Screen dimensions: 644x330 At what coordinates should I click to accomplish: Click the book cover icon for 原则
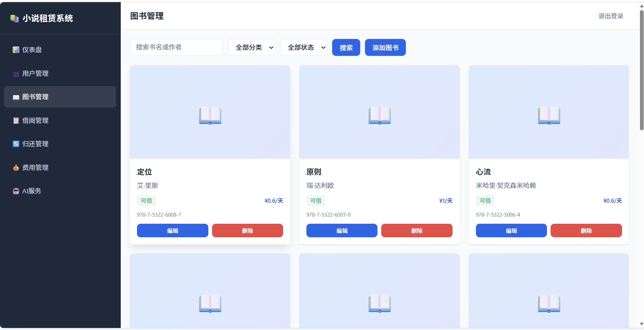coord(379,115)
